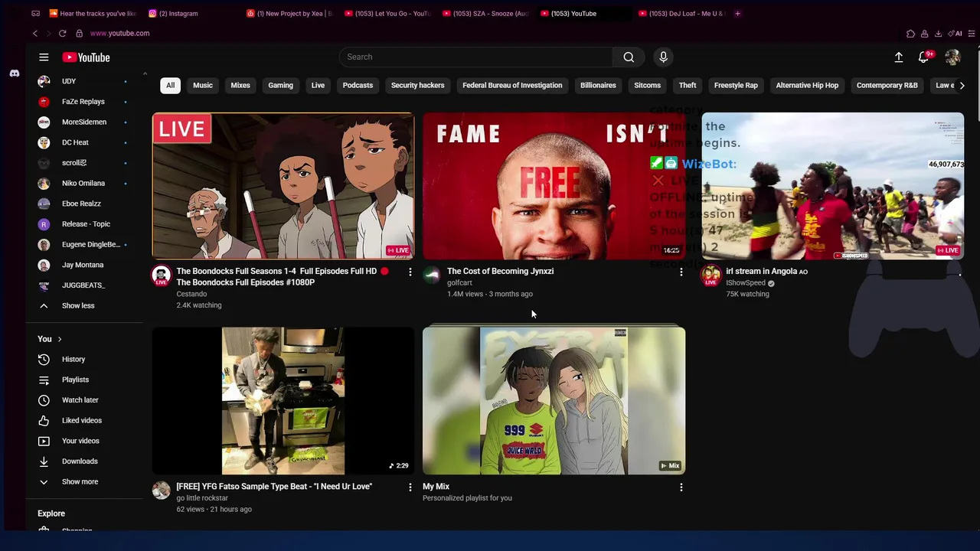Open options for The Cost of Becoming Jynxzi

pyautogui.click(x=681, y=272)
